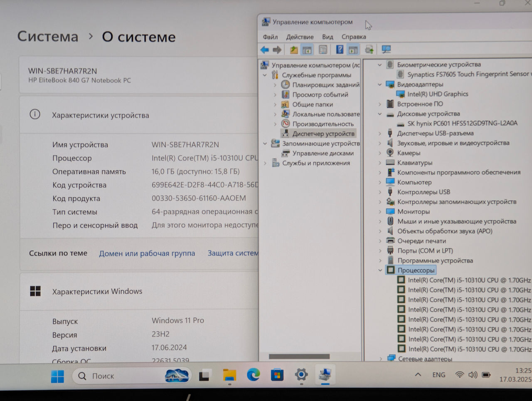Image resolution: width=532 pixels, height=401 pixels.
Task: Click Характеристики устройства section header
Action: pyautogui.click(x=100, y=115)
